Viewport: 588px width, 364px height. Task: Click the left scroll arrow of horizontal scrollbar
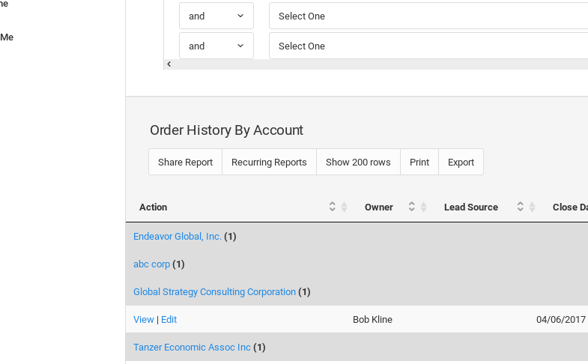point(169,64)
